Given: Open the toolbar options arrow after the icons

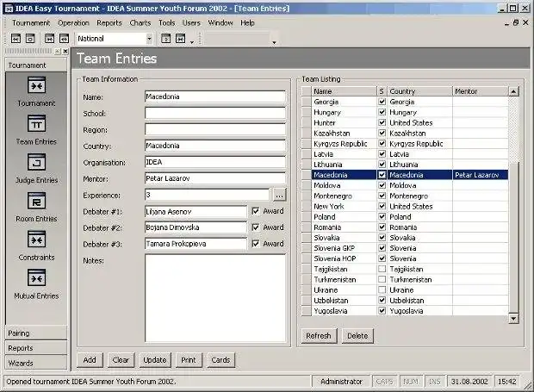Looking at the screenshot, I should click(x=192, y=42).
